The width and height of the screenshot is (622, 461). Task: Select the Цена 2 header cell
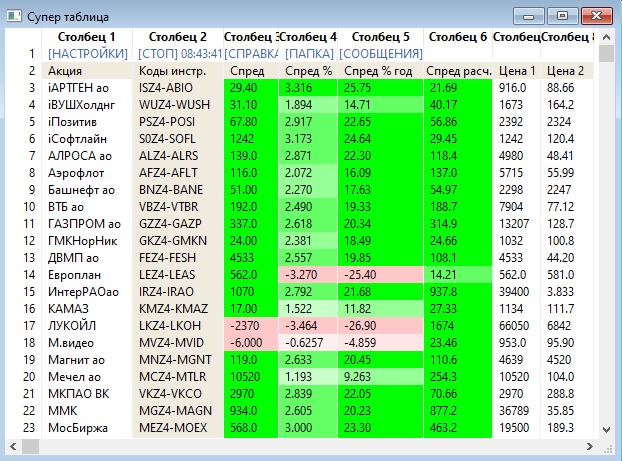pos(565,71)
